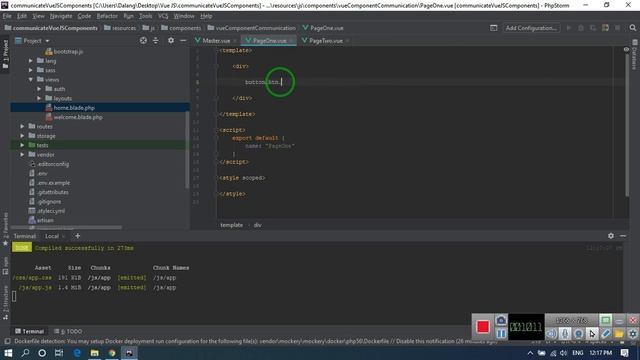The image size is (640, 360).
Task: Open the Terminal tool window button at bottom
Action: (x=29, y=331)
